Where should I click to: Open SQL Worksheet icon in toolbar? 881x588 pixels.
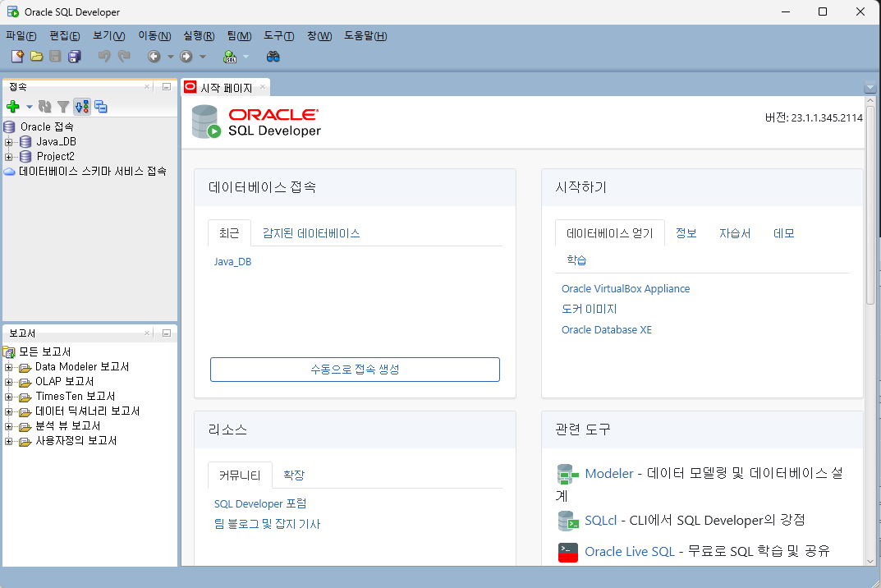[x=230, y=56]
